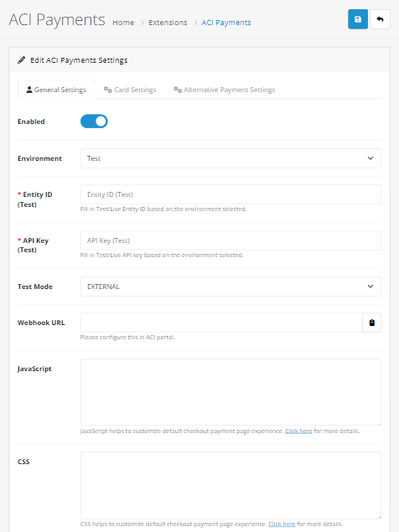Image resolution: width=399 pixels, height=532 pixels.
Task: Click the pencil icon beside Edit settings
Action: coord(22,60)
